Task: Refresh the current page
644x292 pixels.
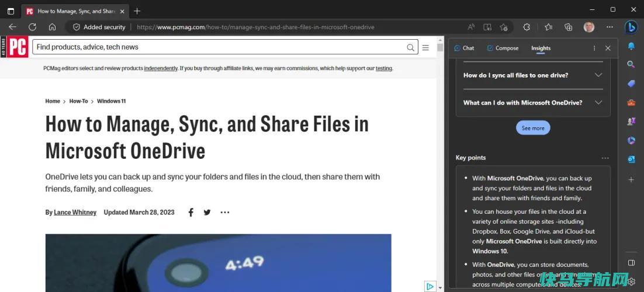Action: (x=32, y=27)
